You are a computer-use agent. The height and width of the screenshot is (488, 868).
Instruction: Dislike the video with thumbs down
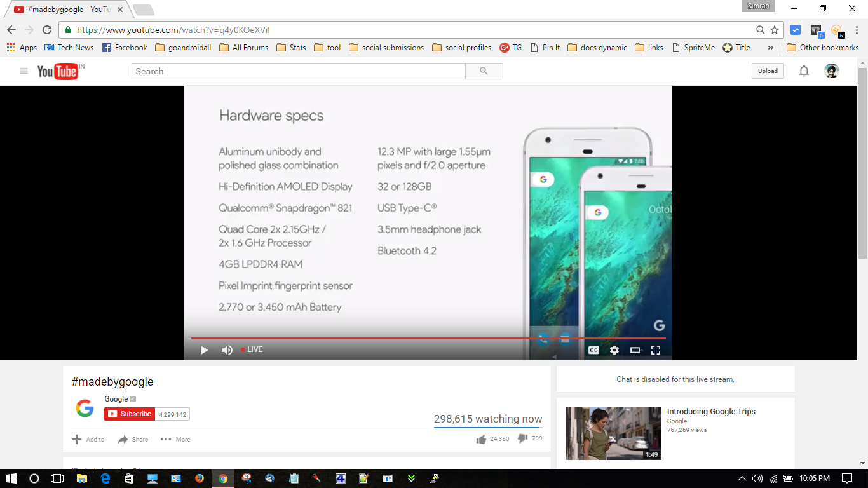pyautogui.click(x=522, y=439)
